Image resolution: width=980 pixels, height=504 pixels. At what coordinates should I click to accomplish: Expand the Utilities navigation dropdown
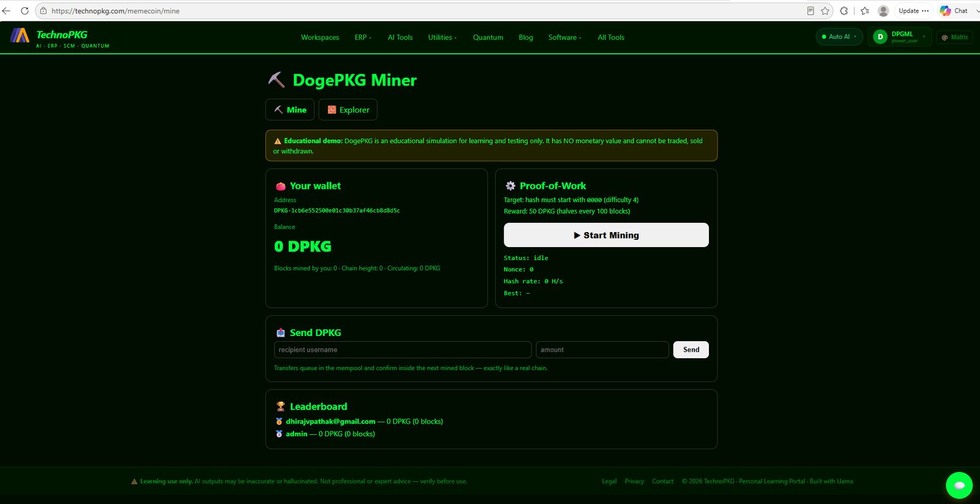[442, 37]
